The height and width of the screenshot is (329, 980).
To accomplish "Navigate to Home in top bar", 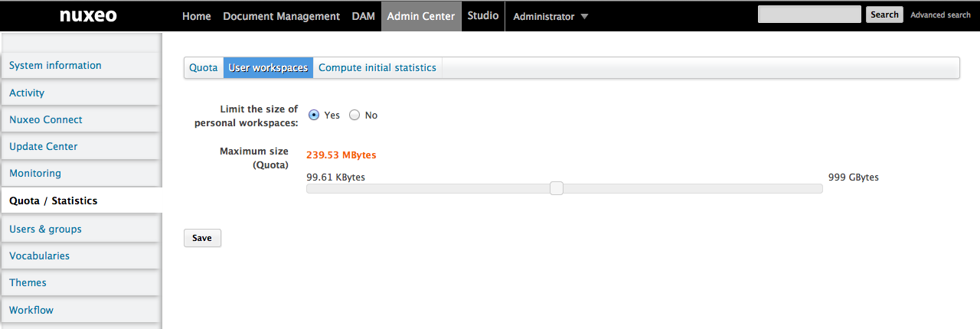I will click(197, 16).
